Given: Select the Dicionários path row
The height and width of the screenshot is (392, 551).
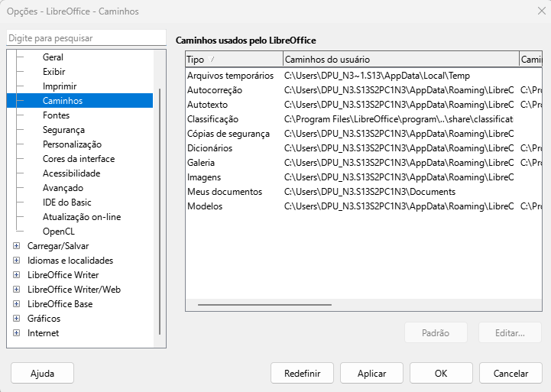Looking at the screenshot, I should (364, 148).
